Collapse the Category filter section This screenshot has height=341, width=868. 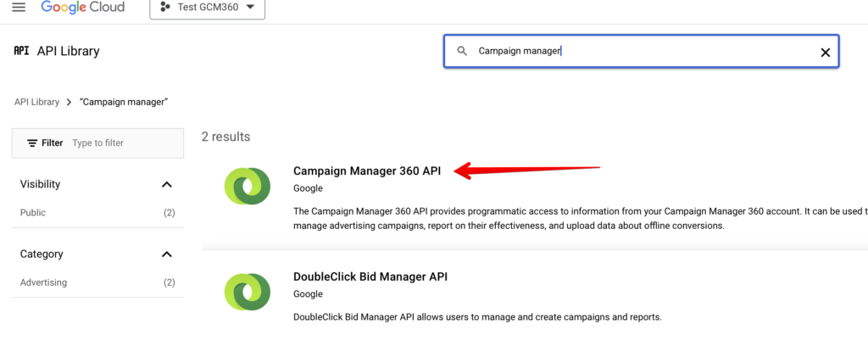coord(166,254)
